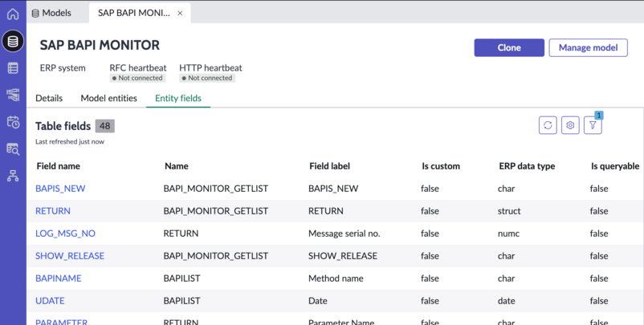Open the RETURN field link
The width and height of the screenshot is (644, 325).
click(52, 211)
